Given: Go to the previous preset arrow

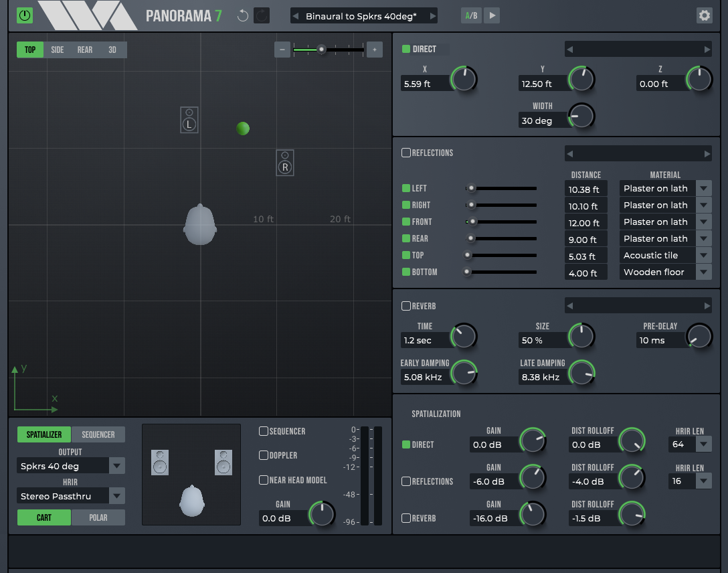Looking at the screenshot, I should (x=295, y=16).
